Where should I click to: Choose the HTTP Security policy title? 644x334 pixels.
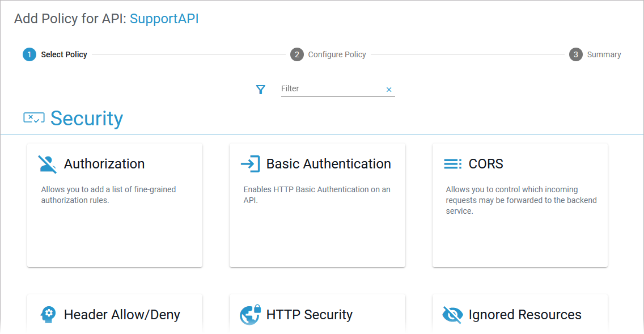pos(309,315)
